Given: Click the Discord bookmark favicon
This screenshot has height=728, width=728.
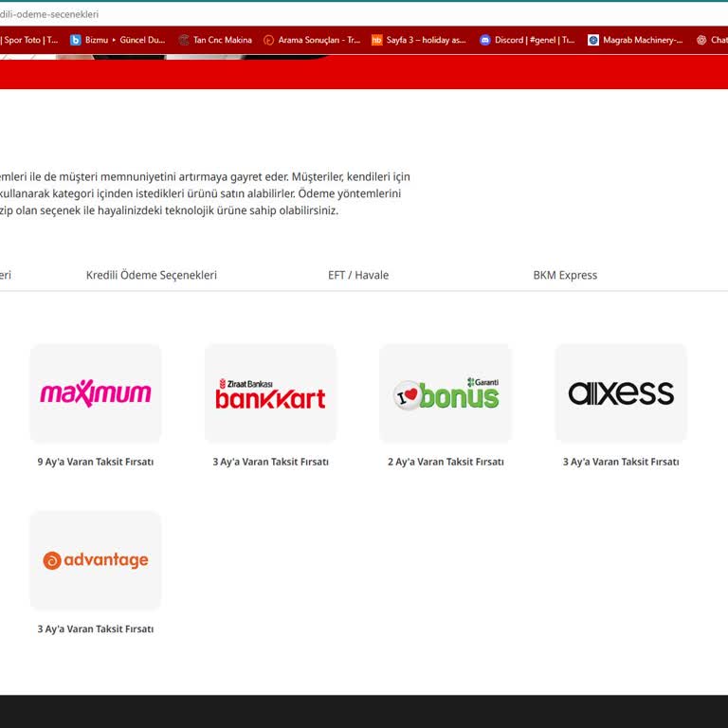Looking at the screenshot, I should (484, 40).
